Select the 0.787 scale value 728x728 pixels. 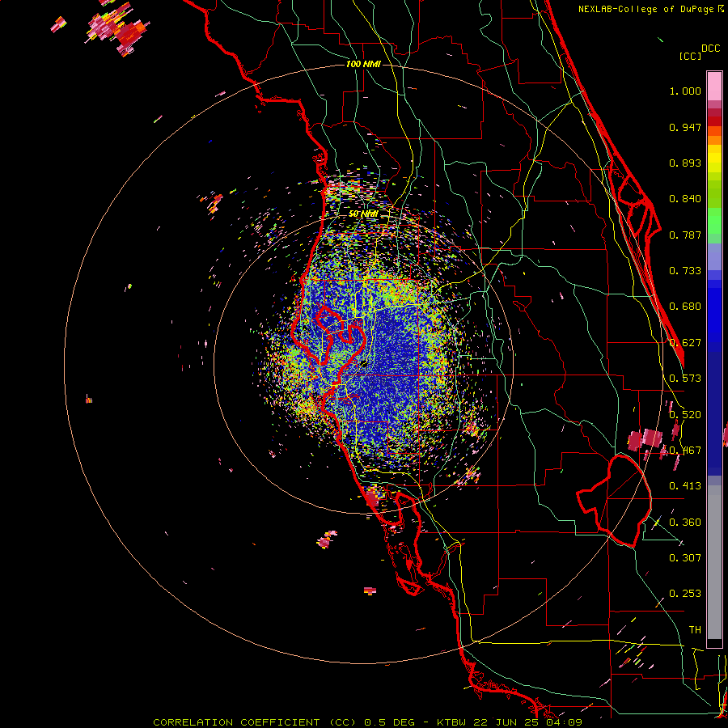tap(685, 235)
